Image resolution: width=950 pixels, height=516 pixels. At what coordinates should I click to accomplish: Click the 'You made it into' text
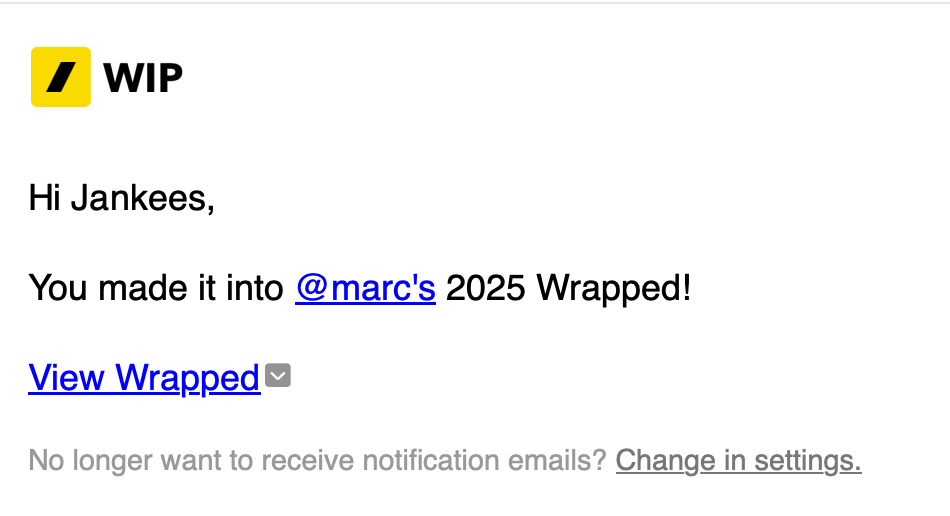pyautogui.click(x=156, y=288)
